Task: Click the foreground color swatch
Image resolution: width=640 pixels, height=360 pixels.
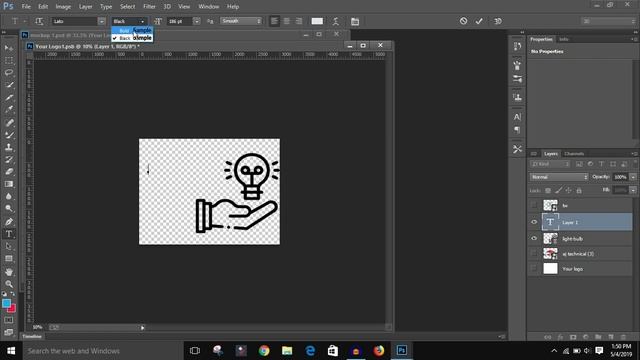Action: click(x=6, y=303)
